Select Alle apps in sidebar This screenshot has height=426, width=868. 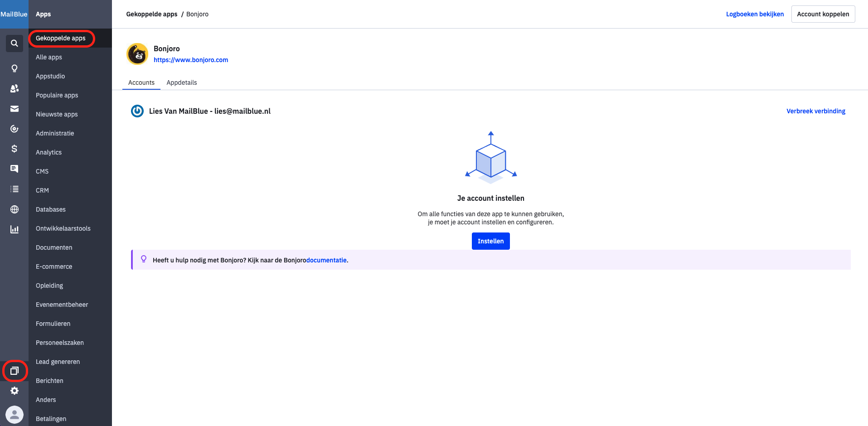70,57
